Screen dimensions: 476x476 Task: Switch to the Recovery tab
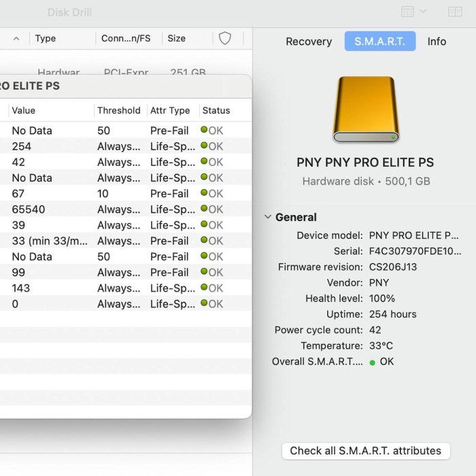coord(309,41)
